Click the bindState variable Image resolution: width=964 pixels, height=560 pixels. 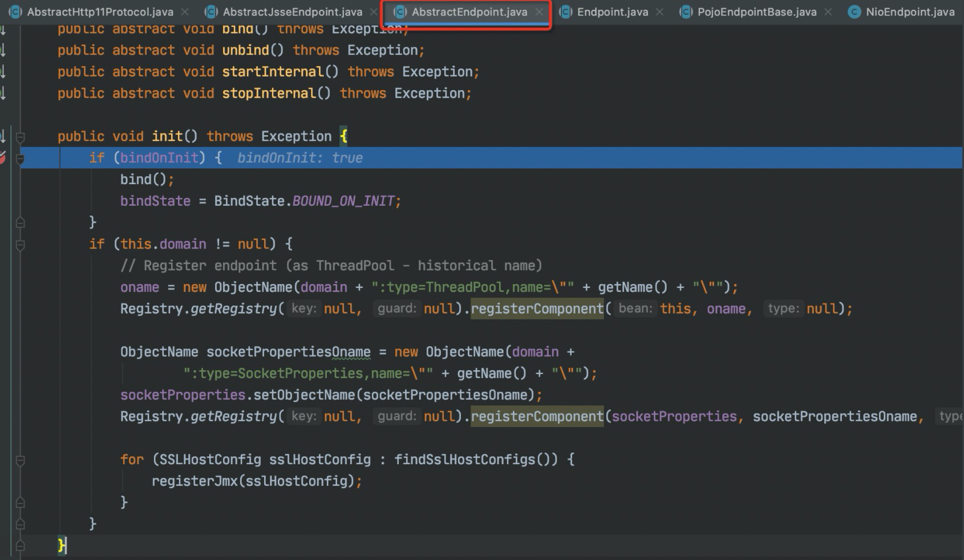[x=155, y=201]
